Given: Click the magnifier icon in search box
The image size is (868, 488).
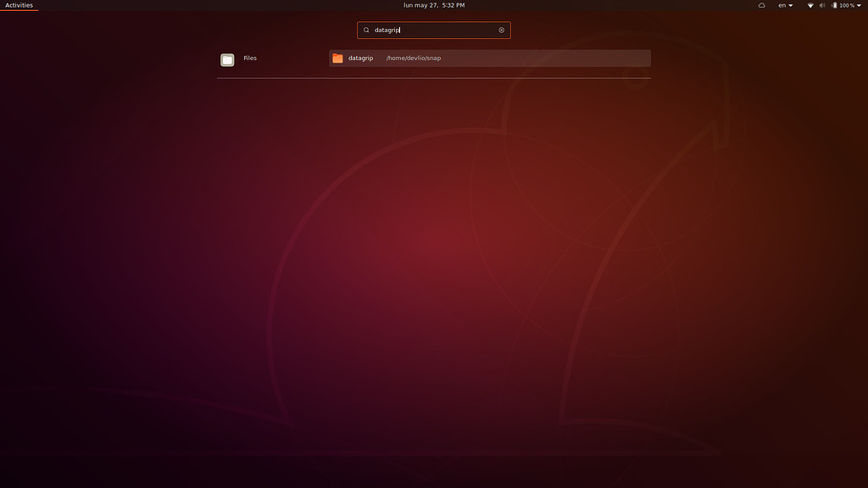Looking at the screenshot, I should 366,30.
